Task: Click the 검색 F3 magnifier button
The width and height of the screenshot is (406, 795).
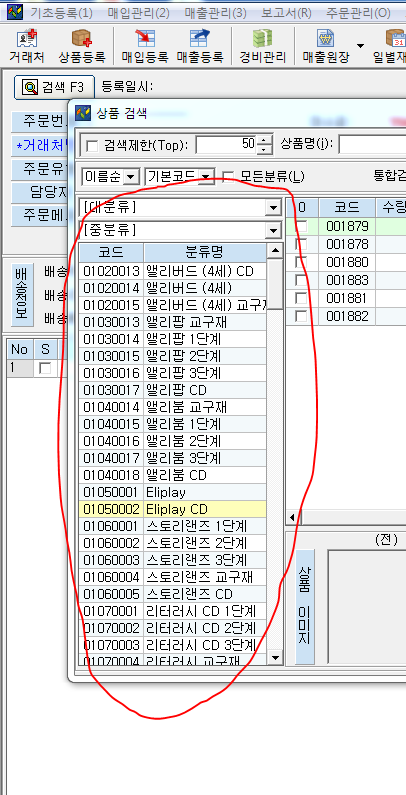Action: [54, 87]
